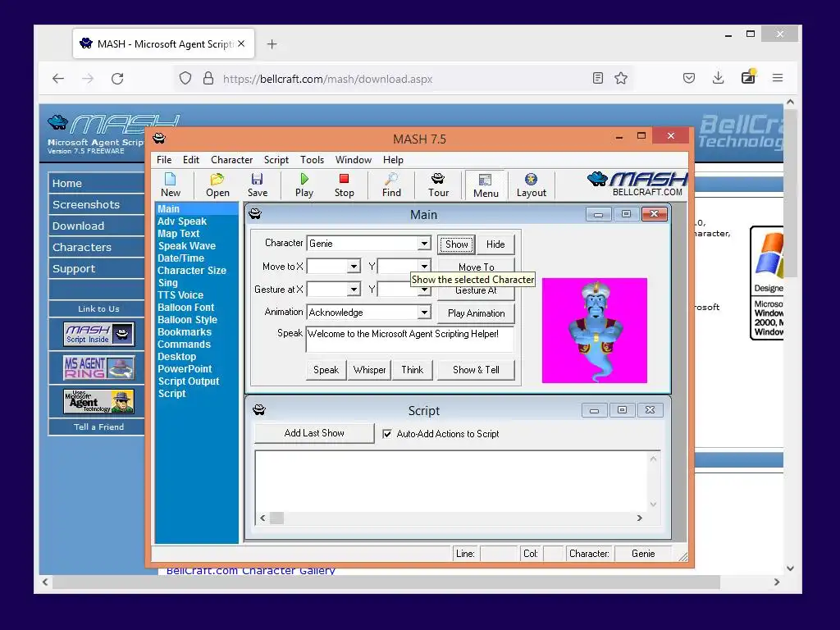Open the Move to X dropdown

[x=354, y=267]
